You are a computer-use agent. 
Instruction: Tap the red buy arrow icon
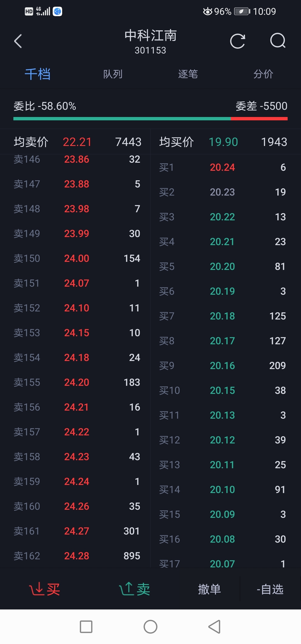[x=37, y=589]
